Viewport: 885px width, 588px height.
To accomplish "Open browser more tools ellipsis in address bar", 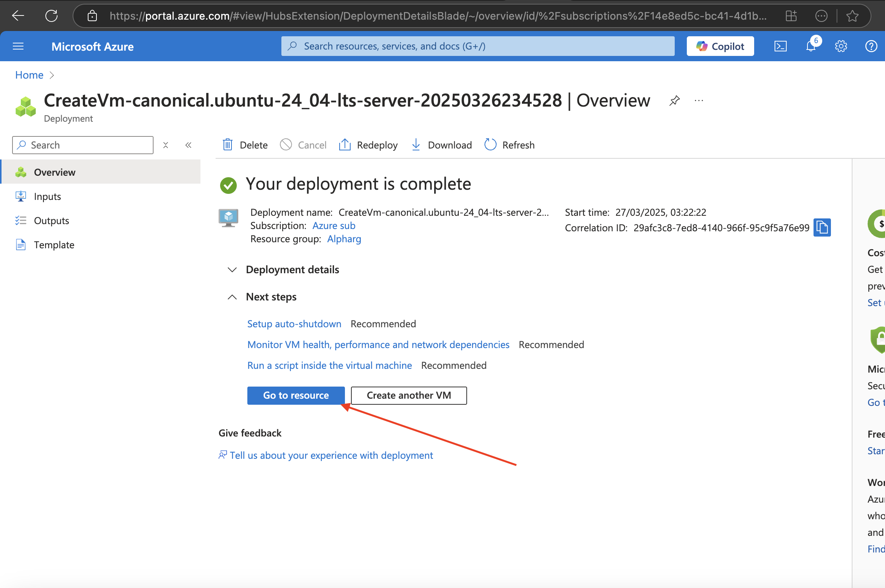I will (x=821, y=16).
